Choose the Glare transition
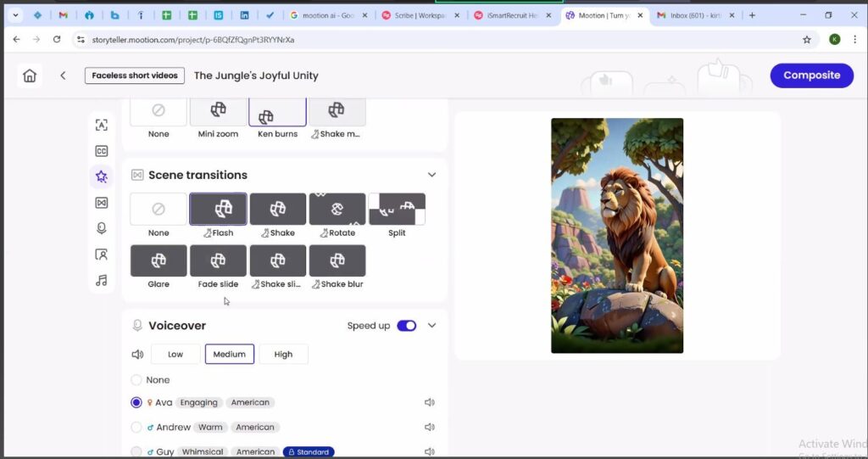This screenshot has width=868, height=459. pyautogui.click(x=159, y=260)
